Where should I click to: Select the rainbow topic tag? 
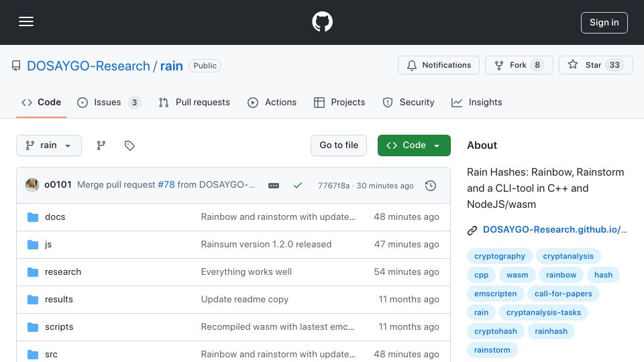(x=561, y=275)
